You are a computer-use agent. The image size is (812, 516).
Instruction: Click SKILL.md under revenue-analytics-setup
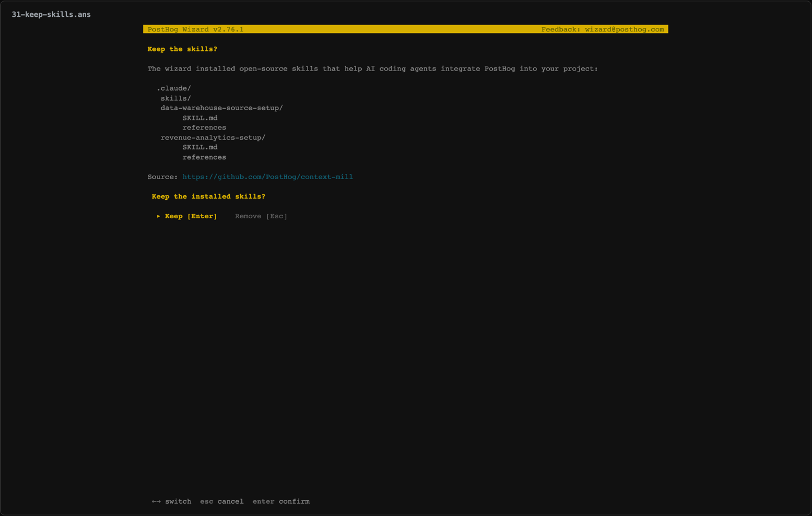click(x=200, y=147)
